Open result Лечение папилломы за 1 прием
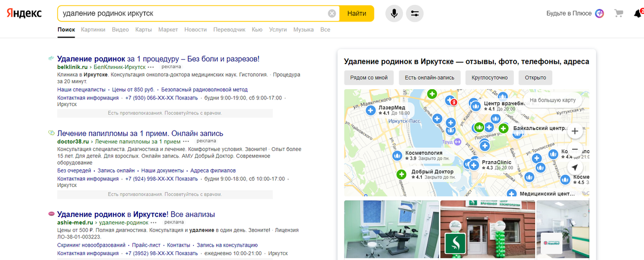Image resolution: width=644 pixels, height=260 pixels. 140,133
